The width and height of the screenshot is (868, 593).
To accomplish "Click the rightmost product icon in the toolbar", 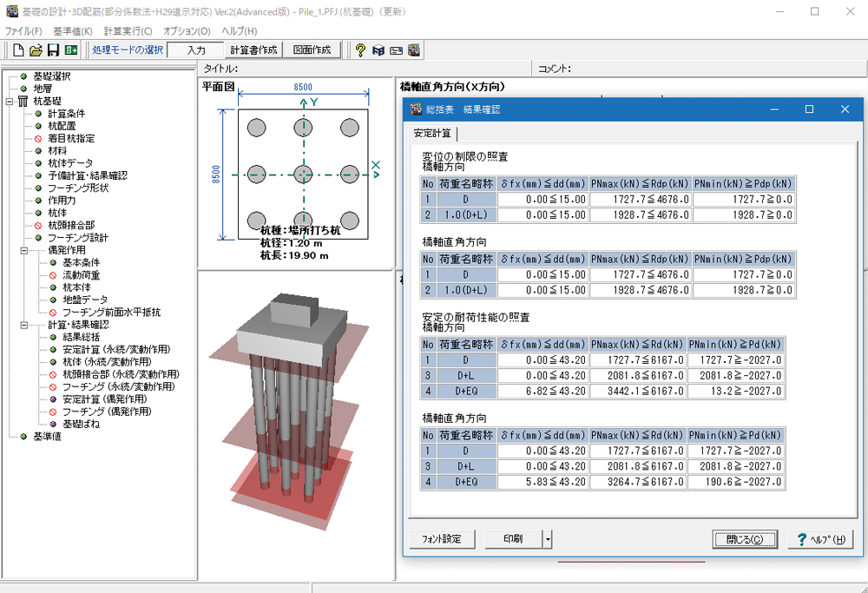I will 413,50.
